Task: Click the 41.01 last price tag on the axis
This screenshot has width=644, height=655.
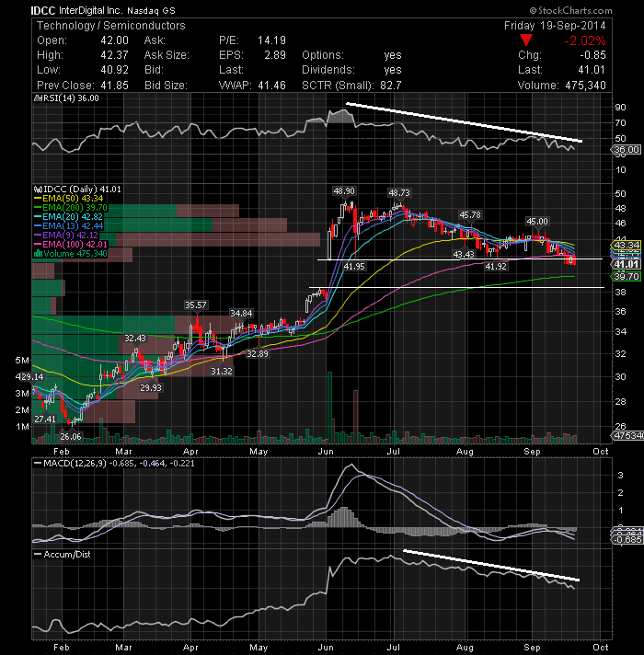Action: point(626,264)
